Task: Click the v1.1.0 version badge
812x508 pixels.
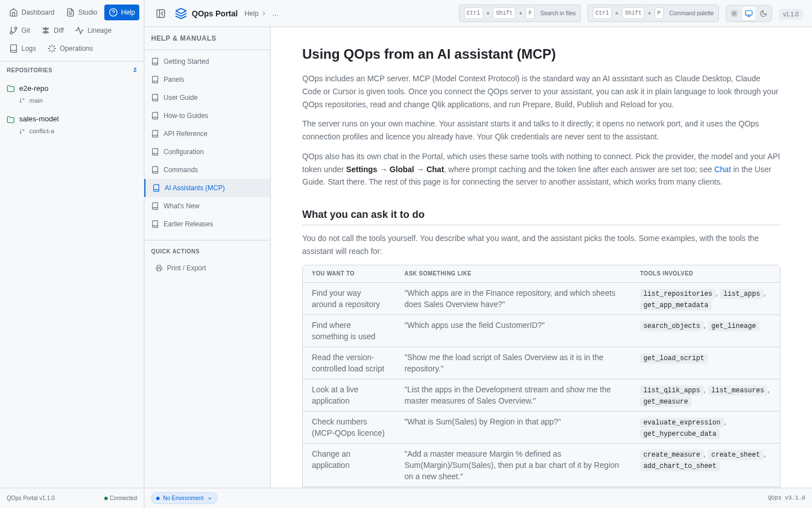Action: coord(791,14)
